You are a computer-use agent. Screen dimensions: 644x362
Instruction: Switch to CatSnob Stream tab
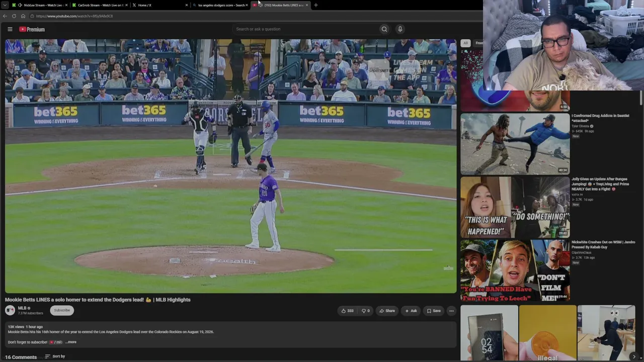click(x=100, y=5)
